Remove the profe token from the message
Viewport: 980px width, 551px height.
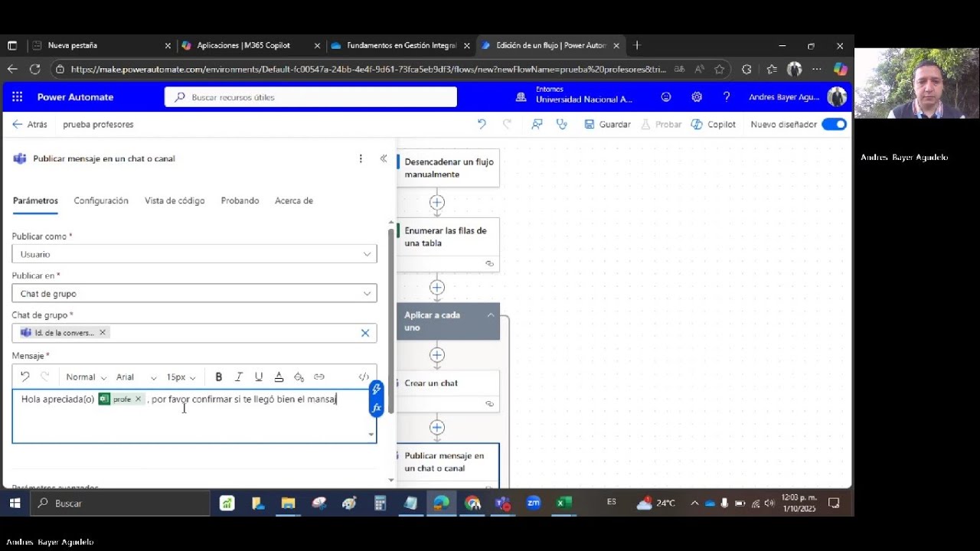tap(138, 399)
